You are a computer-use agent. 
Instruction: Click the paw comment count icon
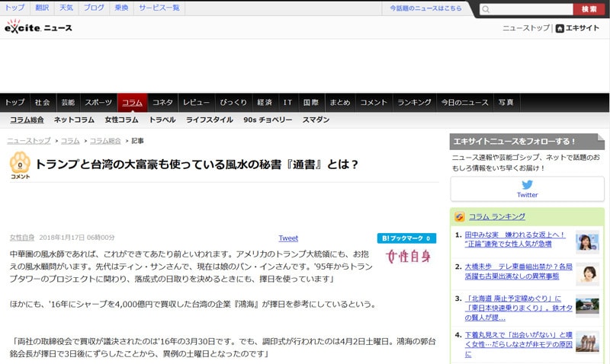[21, 163]
